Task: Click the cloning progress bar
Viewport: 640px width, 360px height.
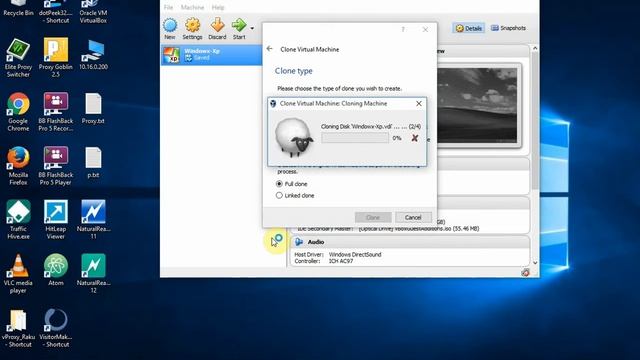Action: click(x=355, y=138)
